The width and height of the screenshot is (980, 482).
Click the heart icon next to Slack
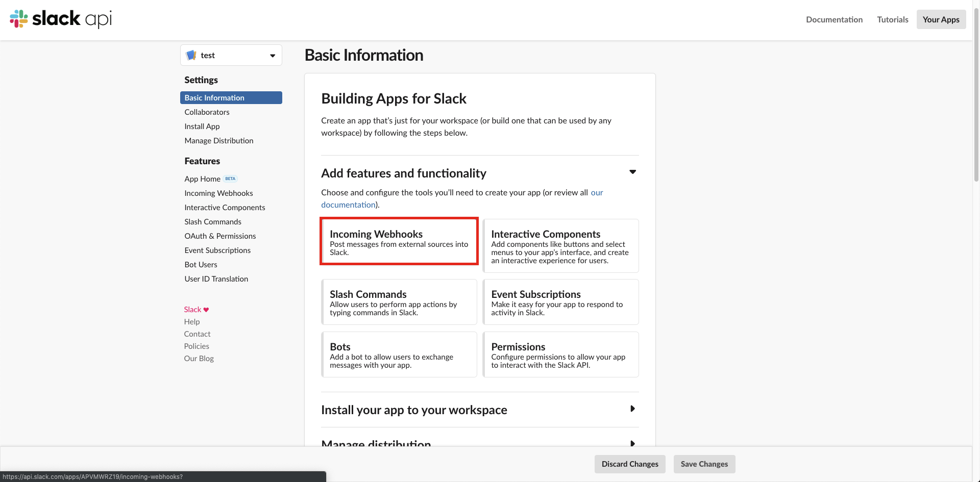click(206, 310)
